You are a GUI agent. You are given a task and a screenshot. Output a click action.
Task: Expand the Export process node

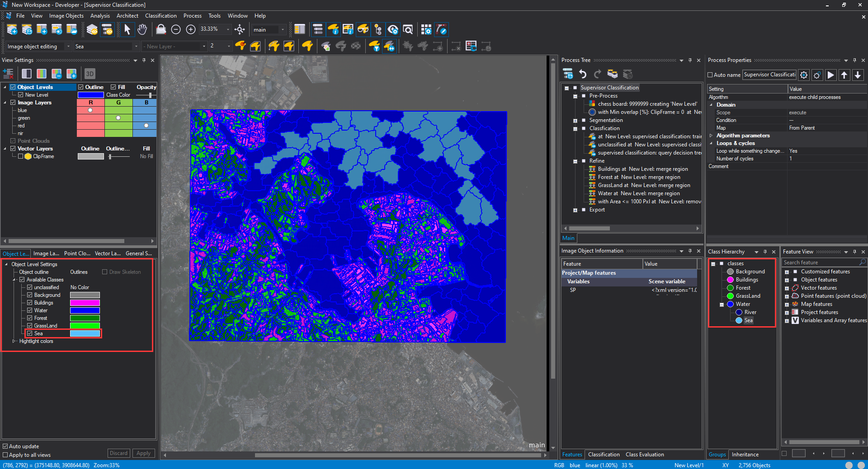coord(575,210)
